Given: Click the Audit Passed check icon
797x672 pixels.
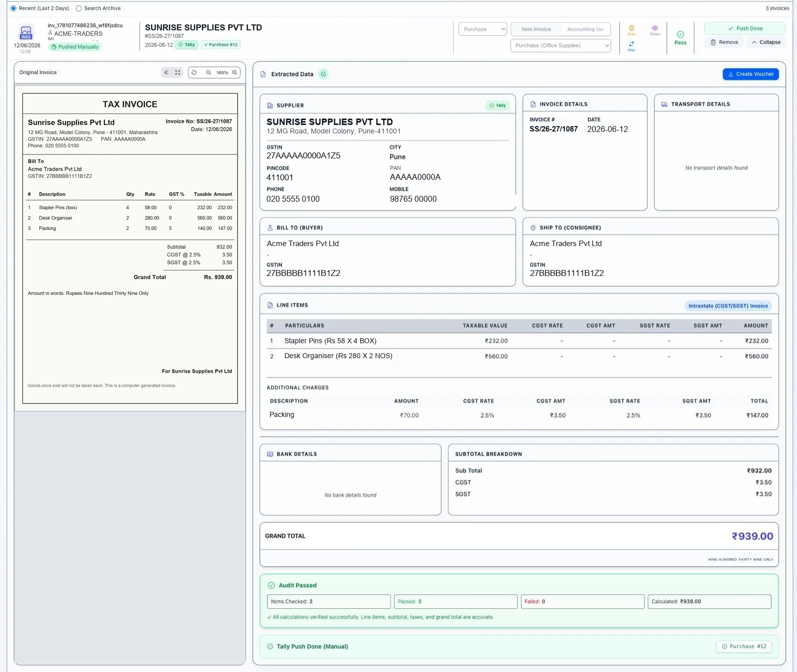Looking at the screenshot, I should click(271, 585).
